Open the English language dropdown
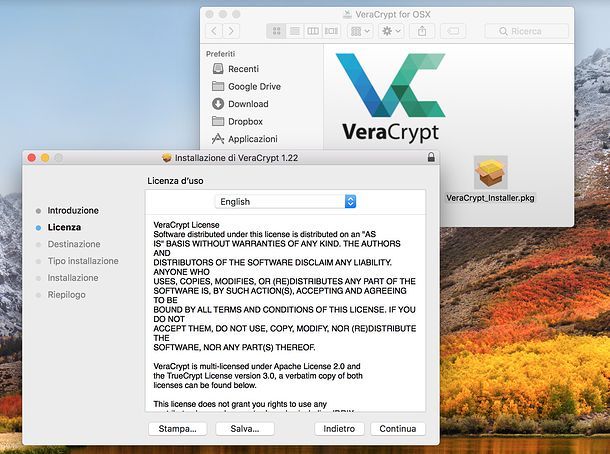Image resolution: width=610 pixels, height=454 pixels. coord(286,202)
